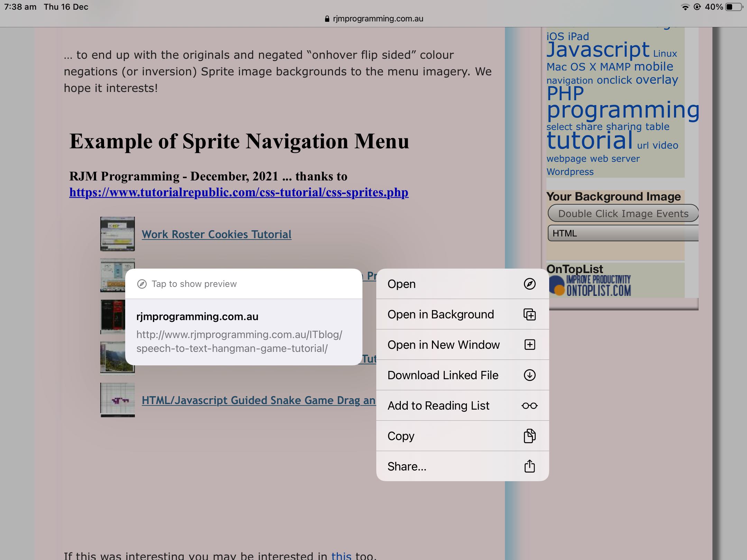This screenshot has height=560, width=747.
Task: Click the Work Roster Cookies Tutorial link
Action: click(216, 234)
